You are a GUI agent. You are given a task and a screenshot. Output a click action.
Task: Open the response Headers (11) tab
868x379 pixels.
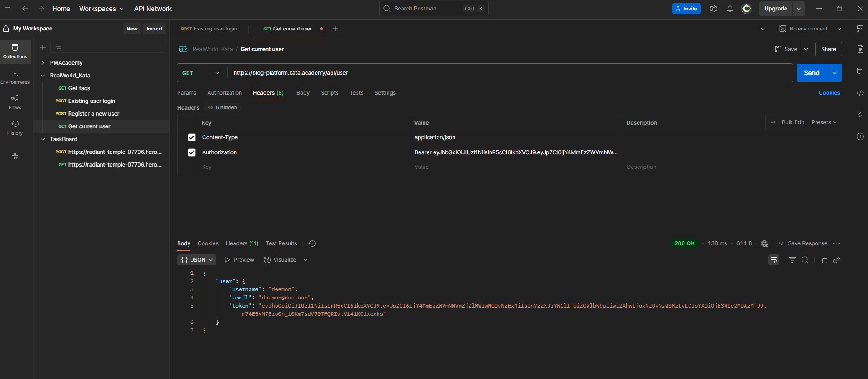[x=242, y=243]
